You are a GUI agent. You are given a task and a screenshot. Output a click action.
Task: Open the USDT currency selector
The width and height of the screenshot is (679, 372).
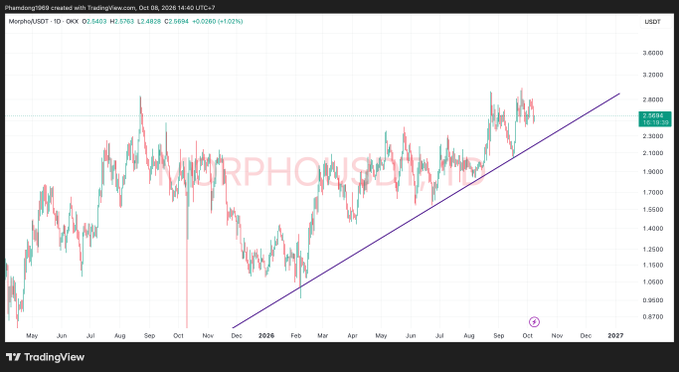tap(653, 22)
